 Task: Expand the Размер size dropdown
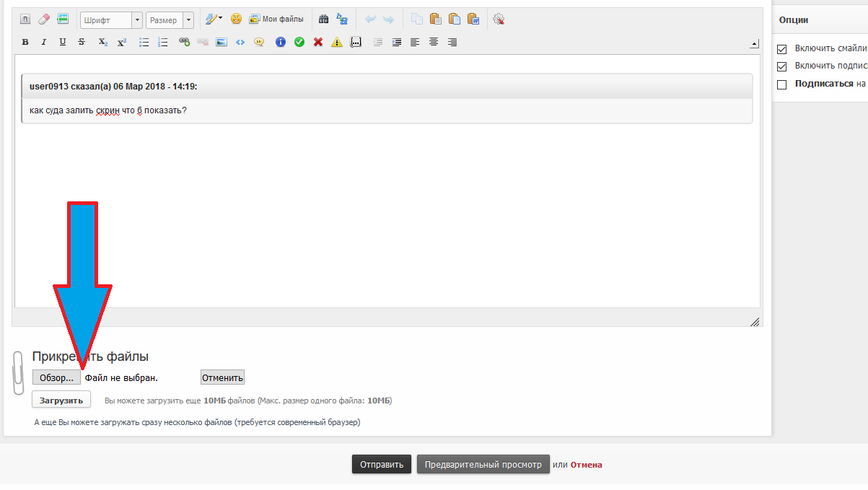point(170,20)
